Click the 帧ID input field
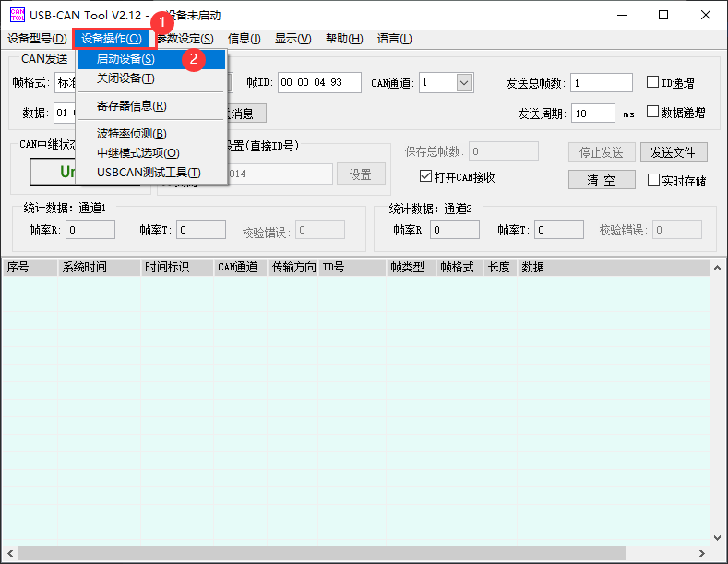This screenshot has width=728, height=564. pos(319,83)
